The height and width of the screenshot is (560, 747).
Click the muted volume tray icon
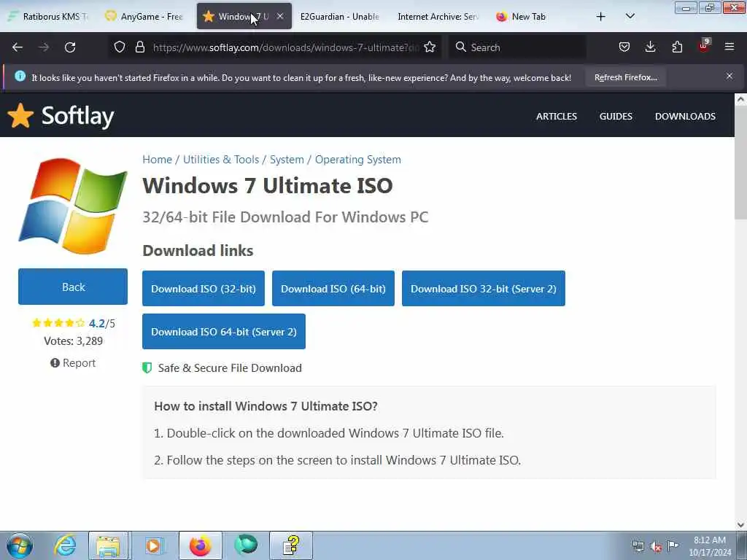coord(656,547)
